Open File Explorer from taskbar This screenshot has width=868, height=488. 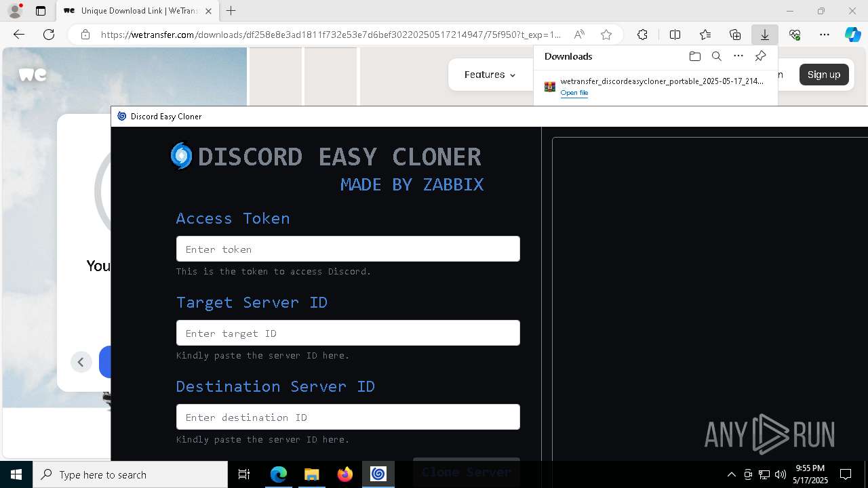coord(311,474)
